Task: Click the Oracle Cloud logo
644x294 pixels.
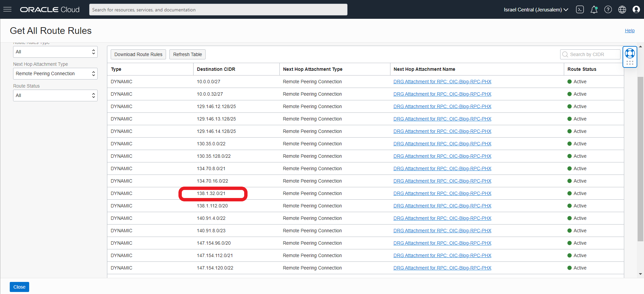Action: tap(50, 9)
